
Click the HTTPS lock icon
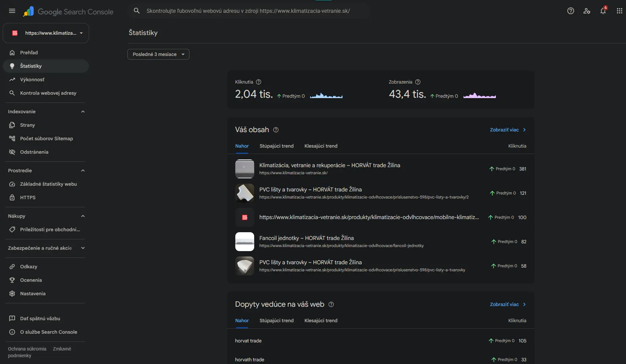point(12,198)
